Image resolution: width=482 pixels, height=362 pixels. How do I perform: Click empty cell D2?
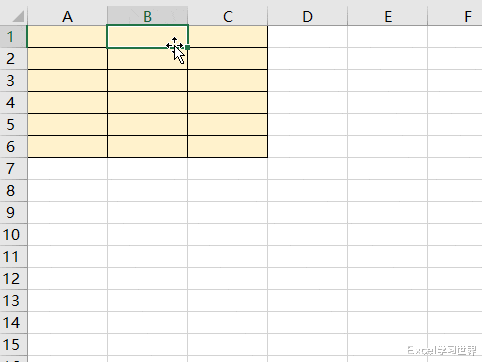click(308, 59)
